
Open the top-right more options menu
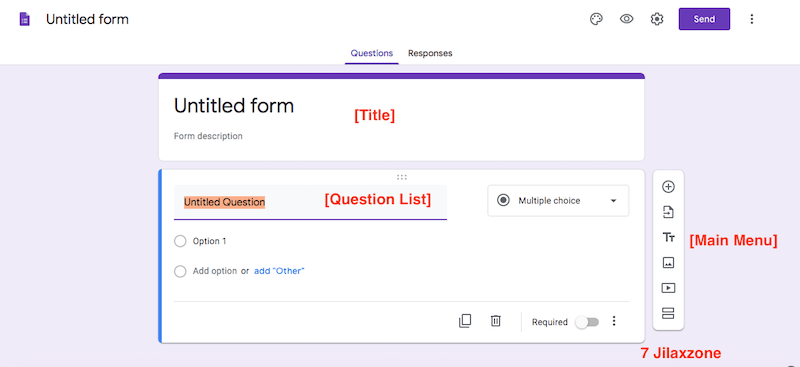[x=751, y=19]
